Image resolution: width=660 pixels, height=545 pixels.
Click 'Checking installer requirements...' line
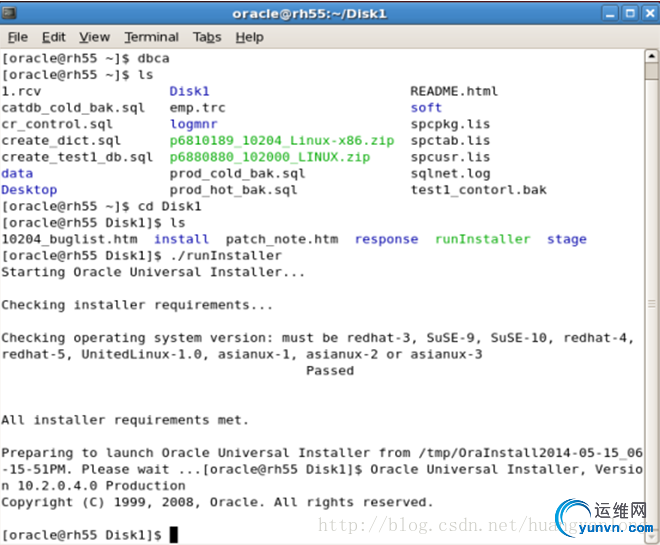click(x=137, y=305)
